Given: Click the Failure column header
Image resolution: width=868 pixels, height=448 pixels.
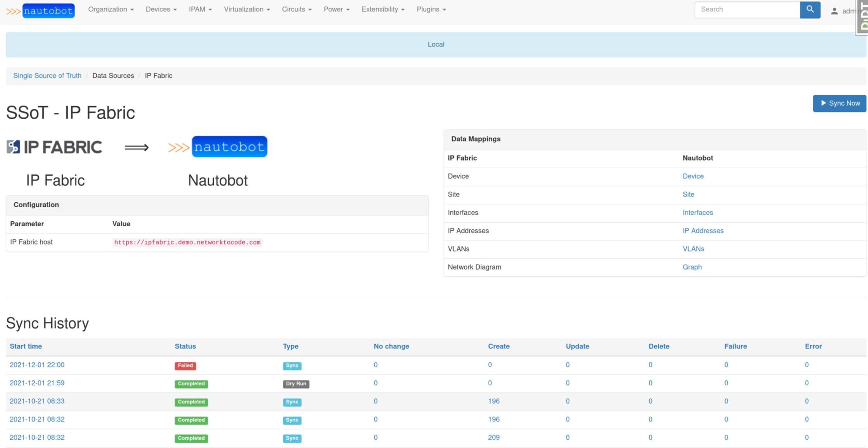Looking at the screenshot, I should [736, 346].
